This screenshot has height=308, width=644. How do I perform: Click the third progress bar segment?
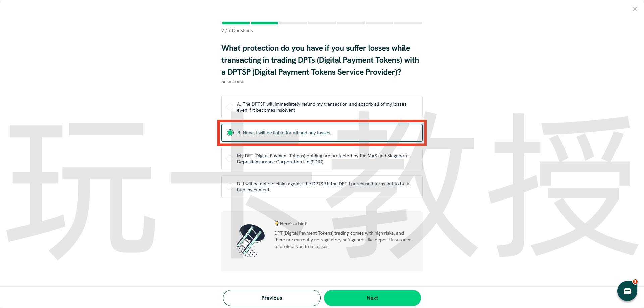point(293,23)
